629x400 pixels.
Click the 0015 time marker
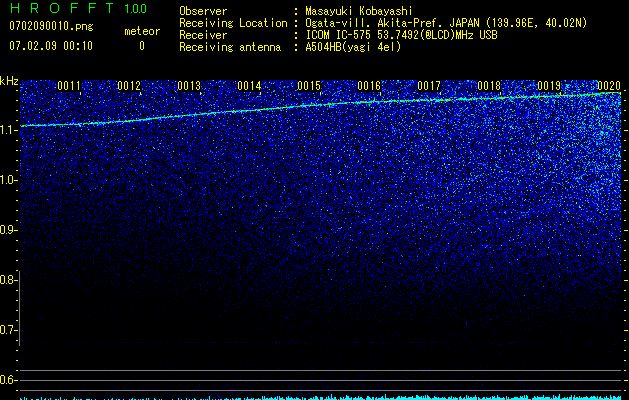coord(309,86)
